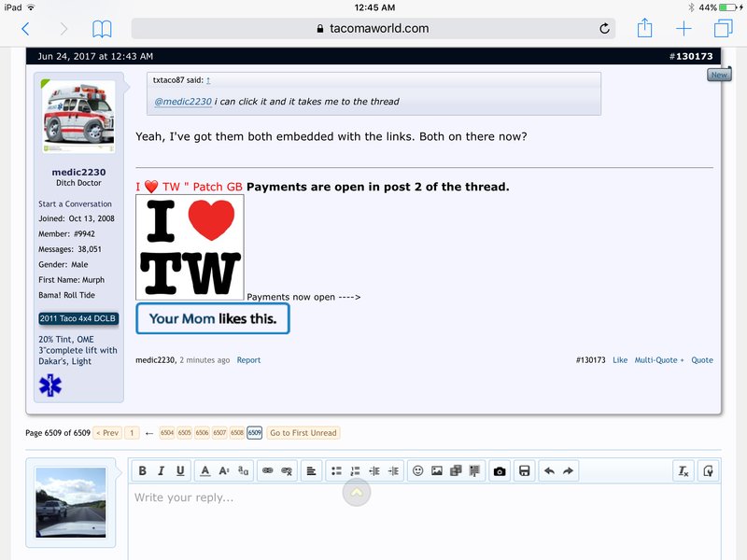Open the text color picker
Screen dimensions: 747x560
click(x=204, y=471)
